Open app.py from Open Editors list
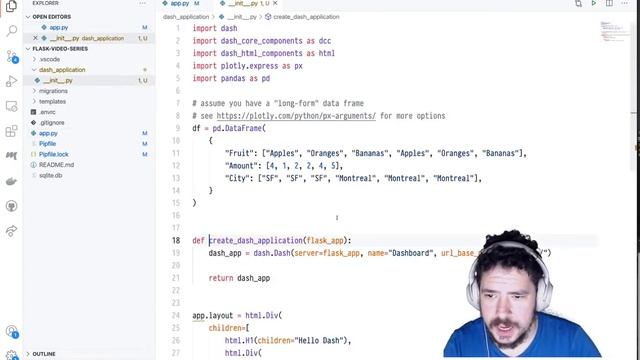This screenshot has width=640, height=360. 59,27
